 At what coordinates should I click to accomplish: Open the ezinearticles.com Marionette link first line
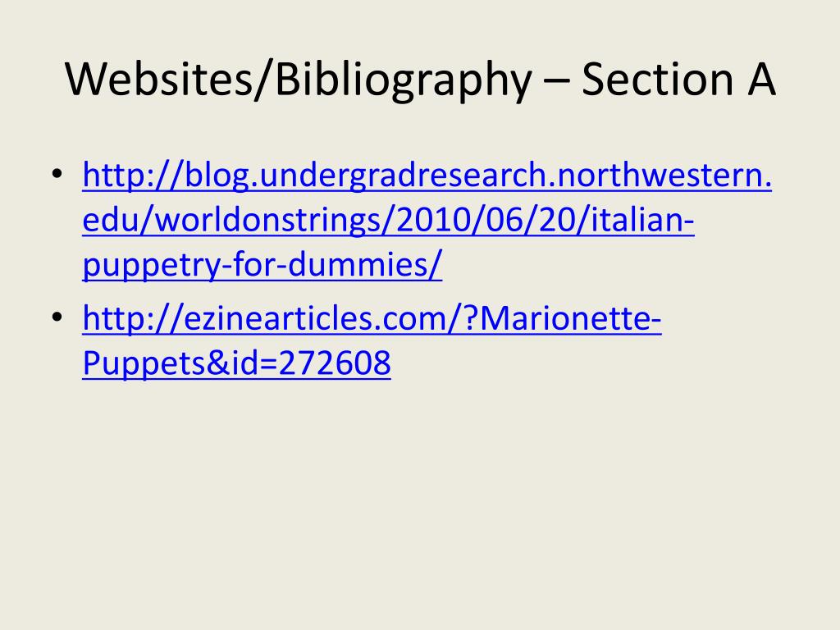[x=372, y=319]
